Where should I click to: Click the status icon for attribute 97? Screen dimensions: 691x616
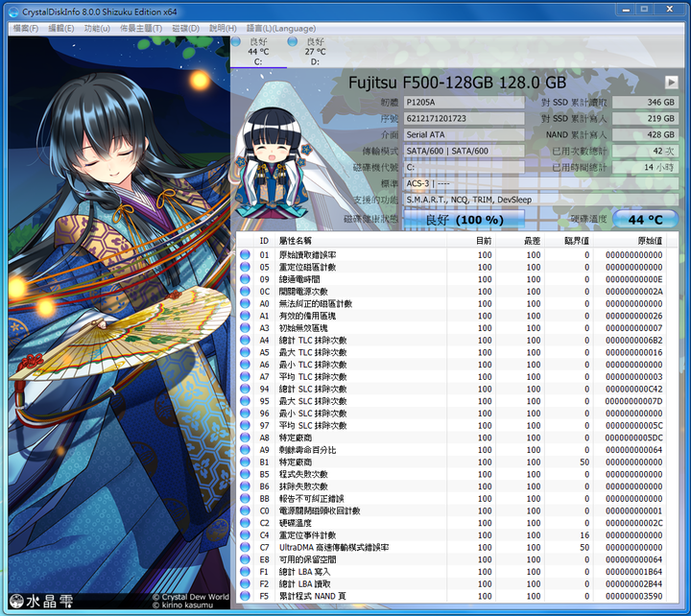(x=245, y=426)
